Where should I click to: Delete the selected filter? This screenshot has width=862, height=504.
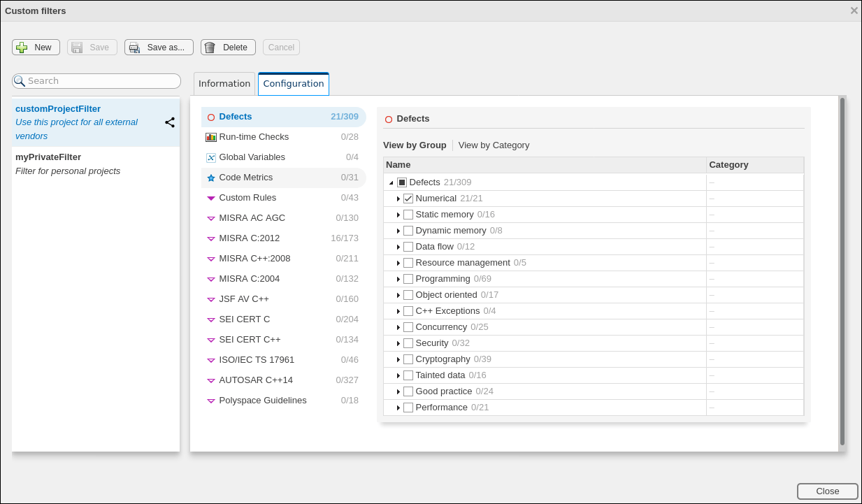(x=228, y=47)
